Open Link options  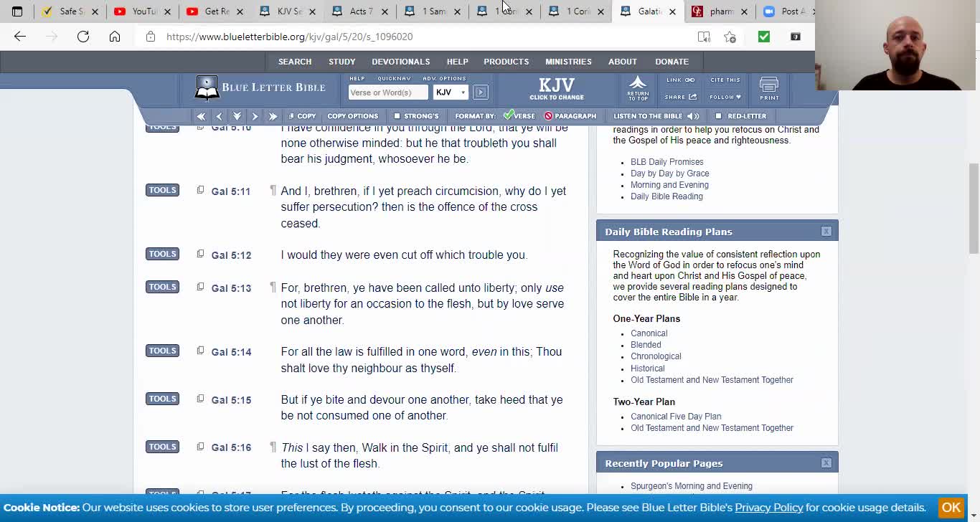(680, 80)
